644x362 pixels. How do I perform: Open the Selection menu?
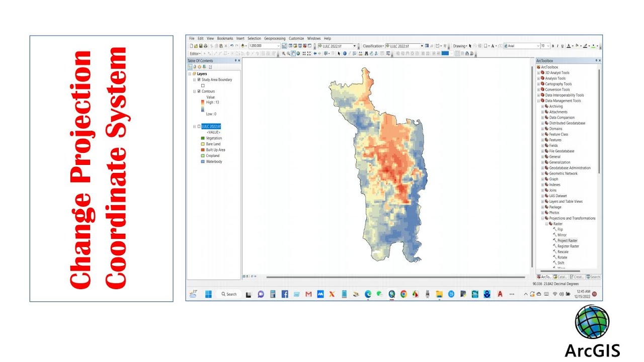pyautogui.click(x=254, y=38)
